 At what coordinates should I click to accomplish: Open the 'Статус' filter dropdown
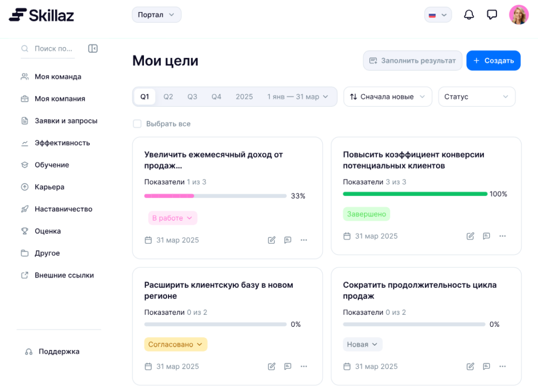pos(477,97)
